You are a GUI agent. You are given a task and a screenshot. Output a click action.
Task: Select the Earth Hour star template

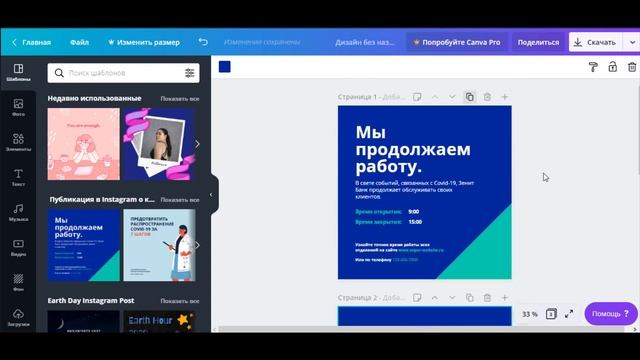(159, 321)
